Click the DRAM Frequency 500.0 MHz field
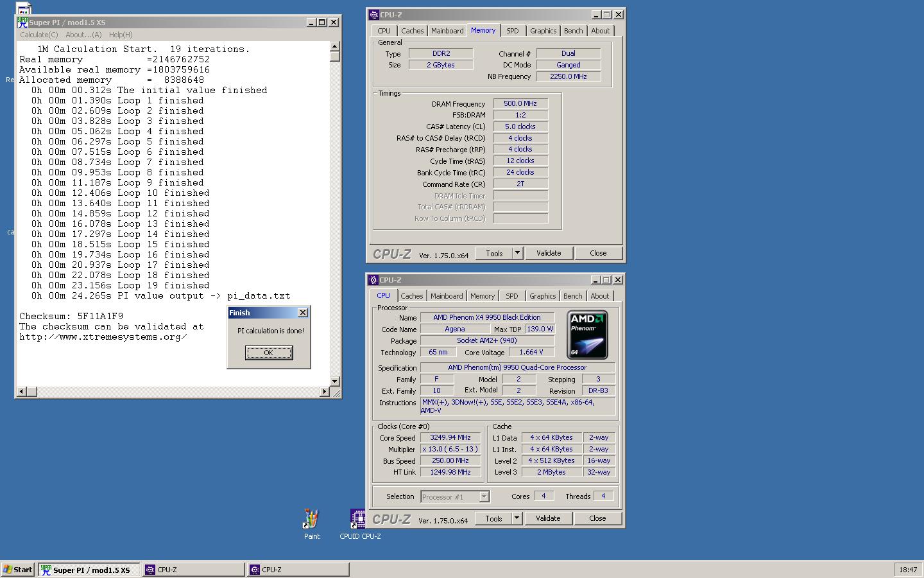This screenshot has height=578, width=924. point(520,103)
